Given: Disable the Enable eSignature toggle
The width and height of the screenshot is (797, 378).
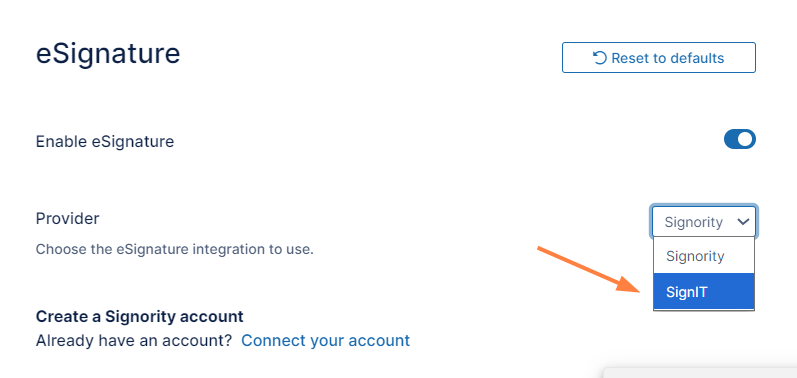Looking at the screenshot, I should coord(740,139).
